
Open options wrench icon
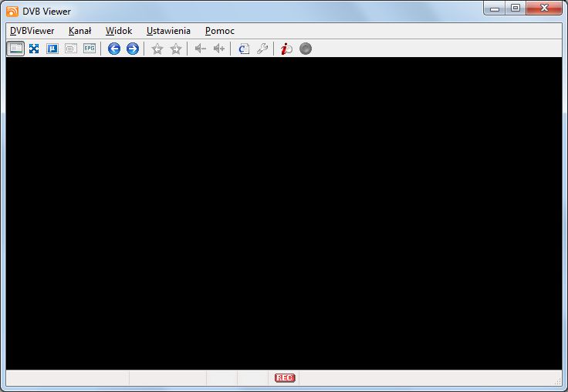(x=262, y=49)
